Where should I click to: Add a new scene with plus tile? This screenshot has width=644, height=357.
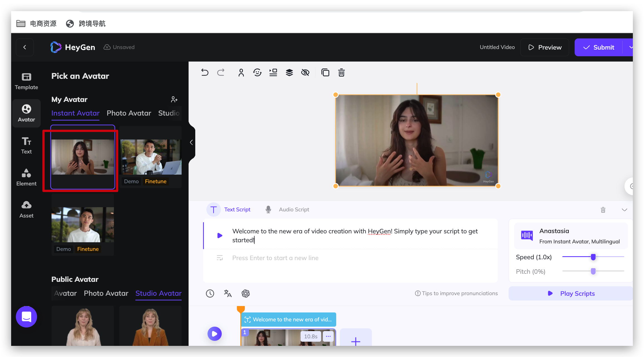[355, 340]
